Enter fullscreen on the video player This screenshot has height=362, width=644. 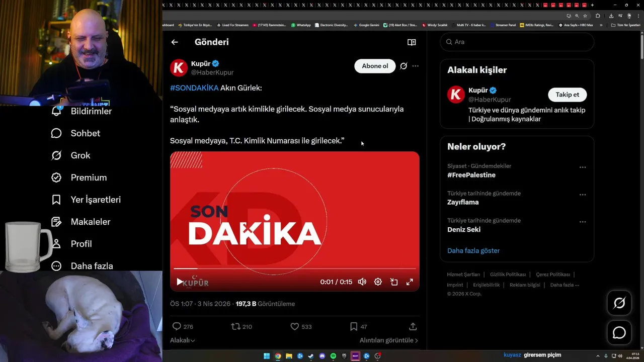(410, 282)
